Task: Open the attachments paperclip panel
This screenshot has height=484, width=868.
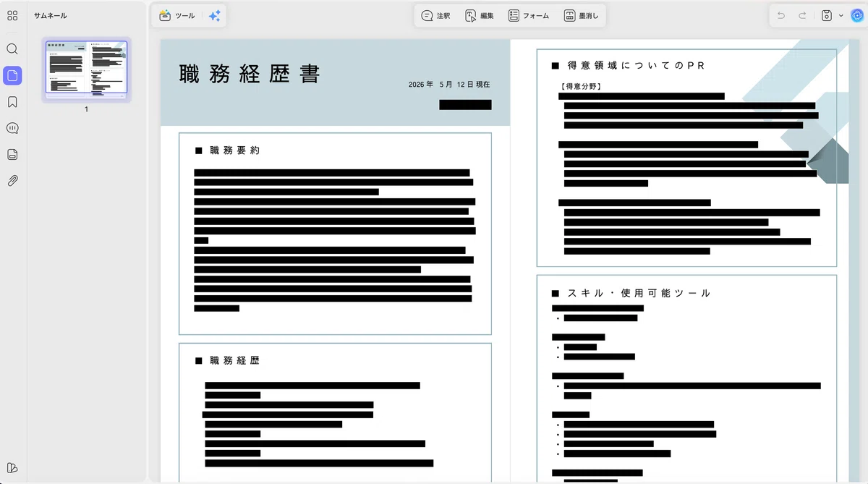Action: (12, 181)
